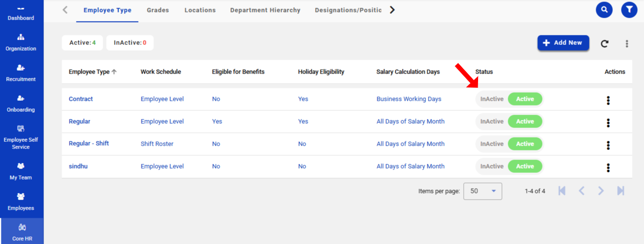Click the Add New button
The width and height of the screenshot is (644, 244).
pos(563,43)
